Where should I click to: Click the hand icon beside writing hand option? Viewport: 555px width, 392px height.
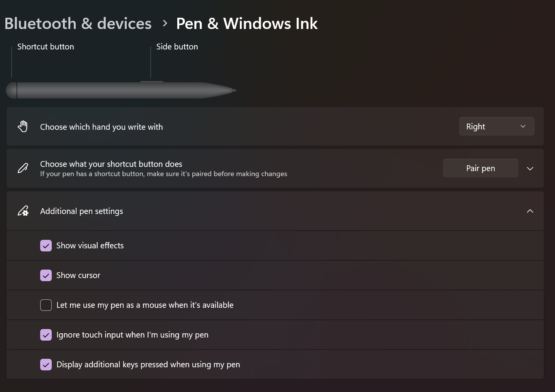[x=23, y=126]
